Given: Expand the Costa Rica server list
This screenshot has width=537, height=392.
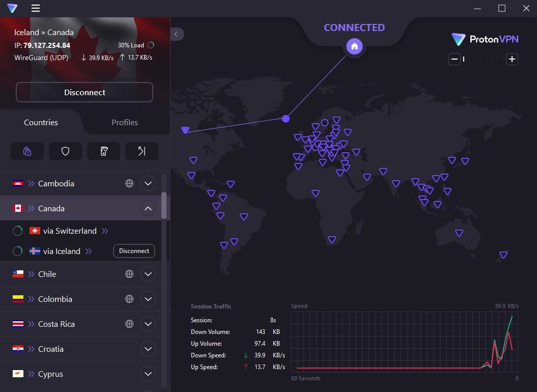Looking at the screenshot, I should pos(148,324).
